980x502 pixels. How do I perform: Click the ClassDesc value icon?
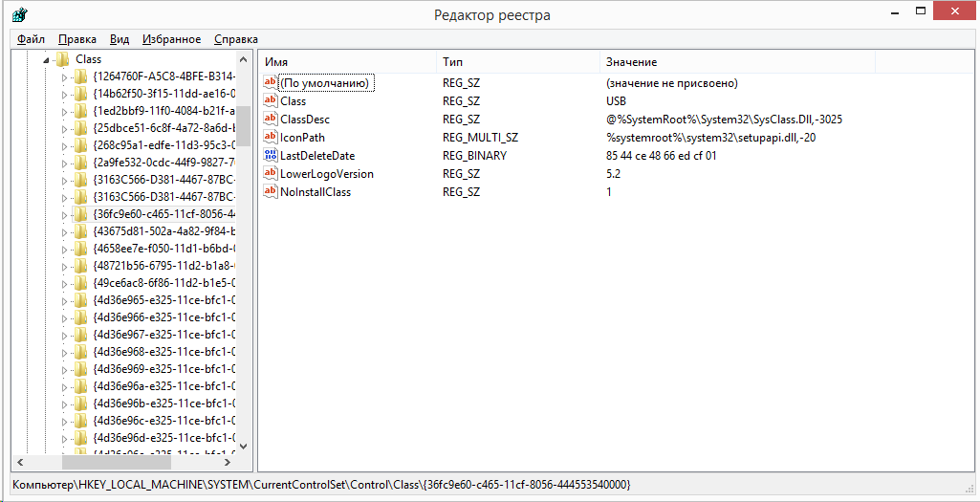click(271, 120)
